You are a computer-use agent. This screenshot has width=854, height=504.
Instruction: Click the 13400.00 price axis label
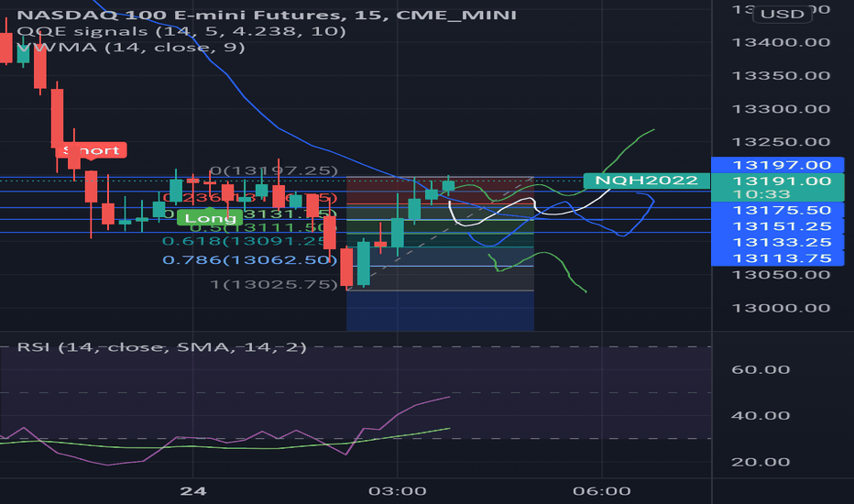click(781, 42)
